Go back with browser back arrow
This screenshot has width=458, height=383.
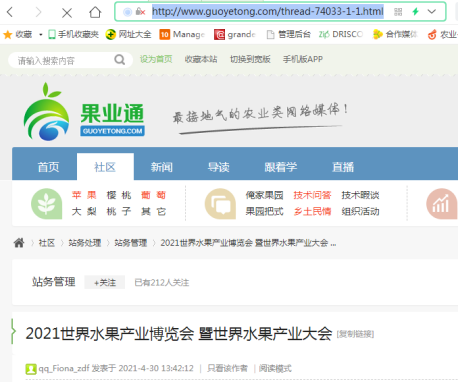[10, 12]
